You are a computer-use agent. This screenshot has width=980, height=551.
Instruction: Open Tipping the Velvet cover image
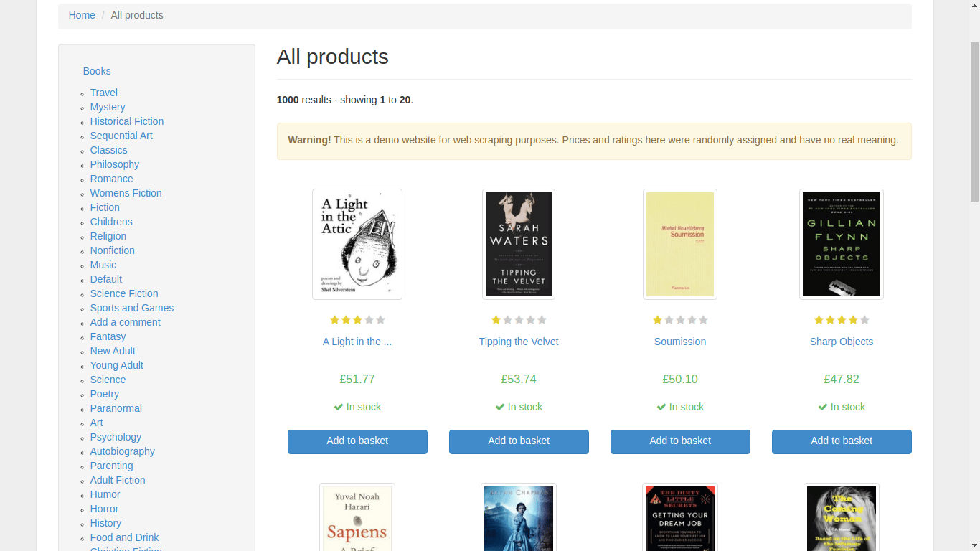(x=519, y=244)
